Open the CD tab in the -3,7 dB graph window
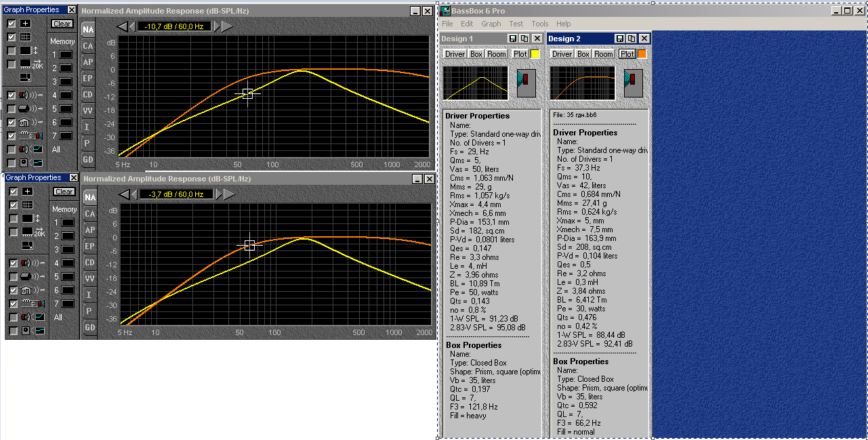This screenshot has width=868, height=440. point(89,263)
